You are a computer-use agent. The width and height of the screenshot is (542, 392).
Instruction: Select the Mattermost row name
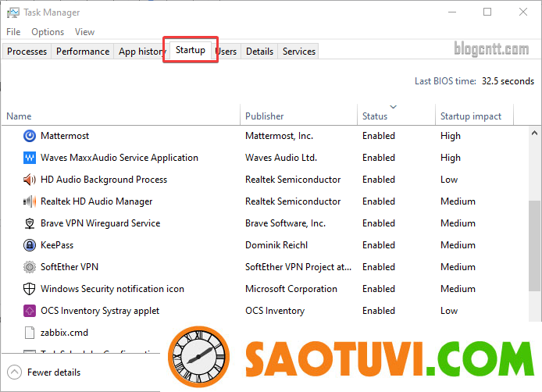[65, 136]
